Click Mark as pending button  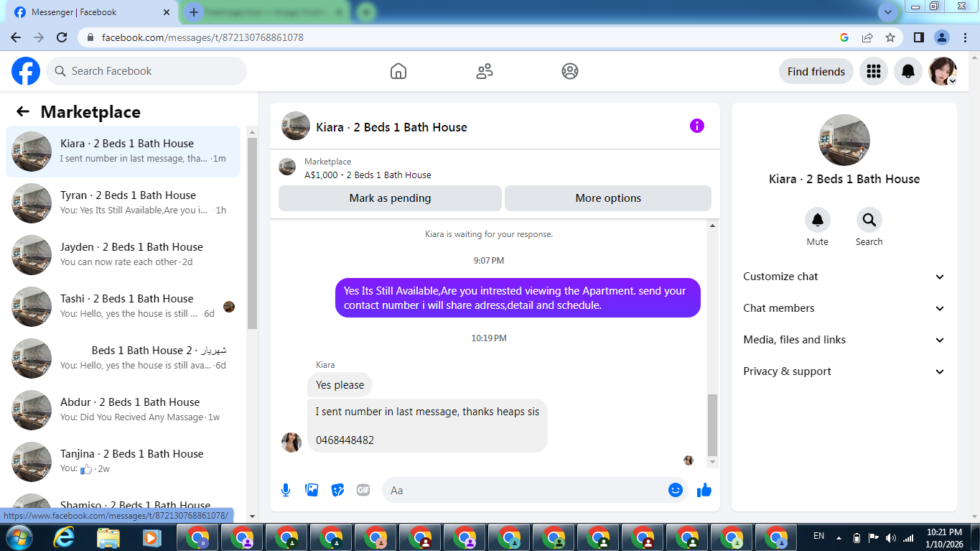point(390,198)
